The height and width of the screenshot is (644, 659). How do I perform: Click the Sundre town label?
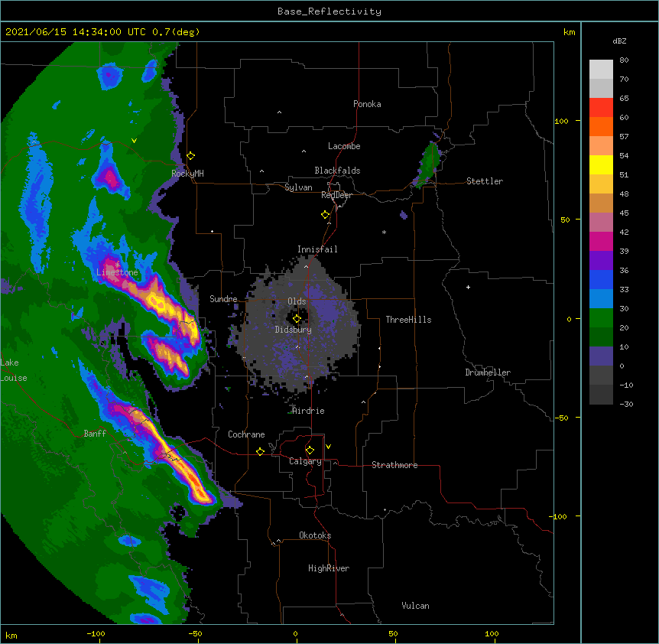point(223,299)
